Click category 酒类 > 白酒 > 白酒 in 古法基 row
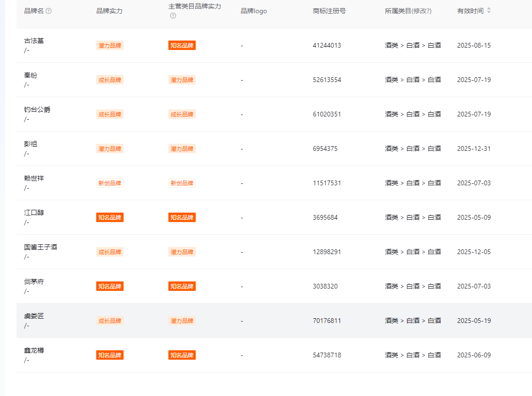This screenshot has height=396, width=532. [413, 45]
